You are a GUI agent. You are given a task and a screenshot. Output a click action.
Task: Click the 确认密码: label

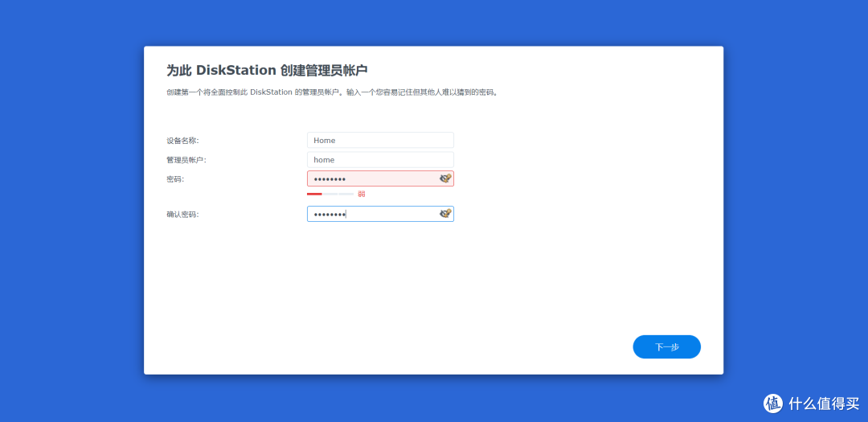coord(182,215)
